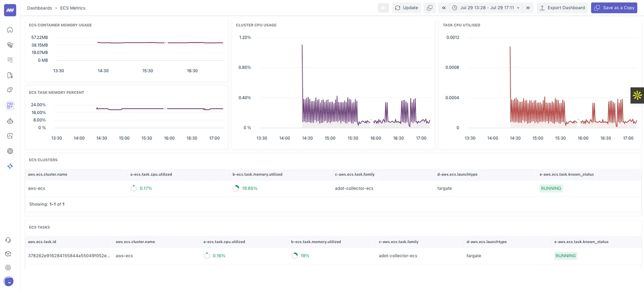Click the aws.ecs.cluster.name header in ECS Clusters
This screenshot has width=644, height=291.
[x=47, y=174]
